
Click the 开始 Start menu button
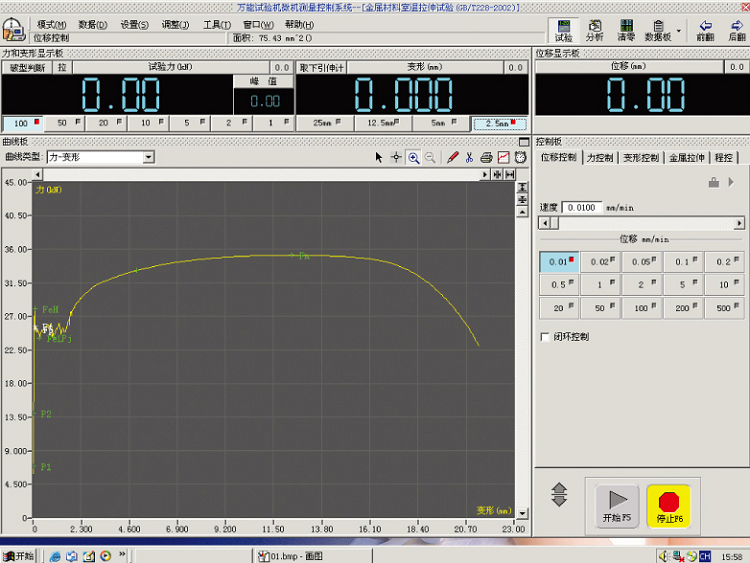(x=18, y=556)
